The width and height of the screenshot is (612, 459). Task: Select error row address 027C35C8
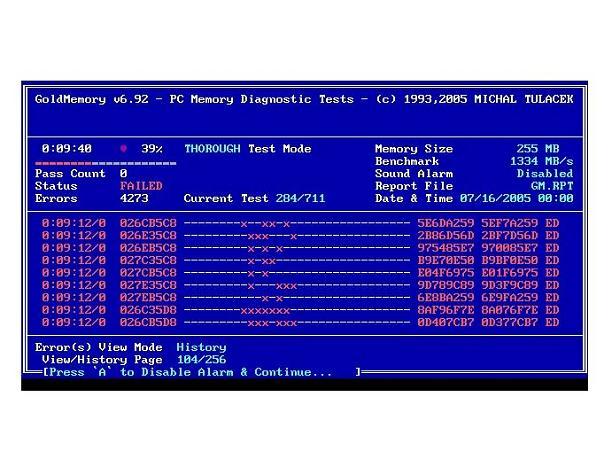tap(148, 260)
